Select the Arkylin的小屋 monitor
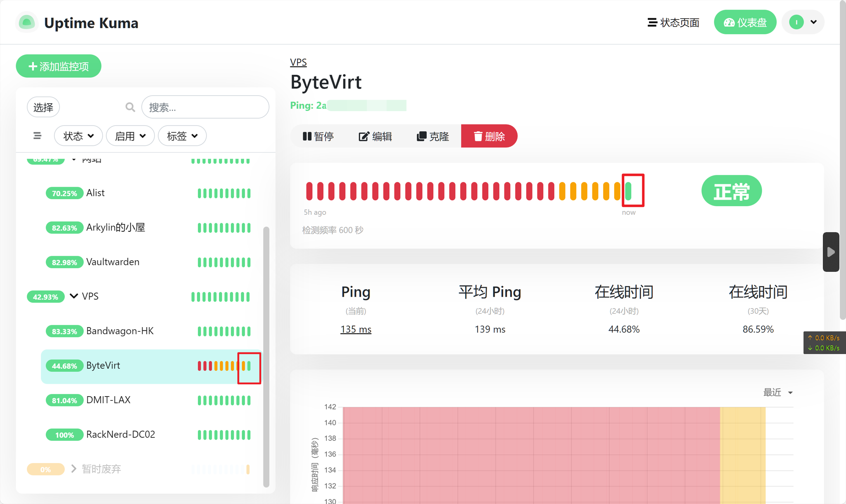This screenshot has height=504, width=846. click(152, 228)
